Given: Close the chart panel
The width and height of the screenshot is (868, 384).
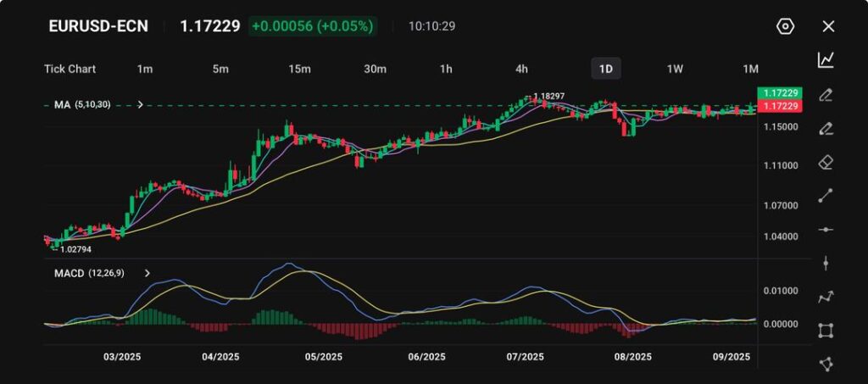Looking at the screenshot, I should (x=828, y=26).
